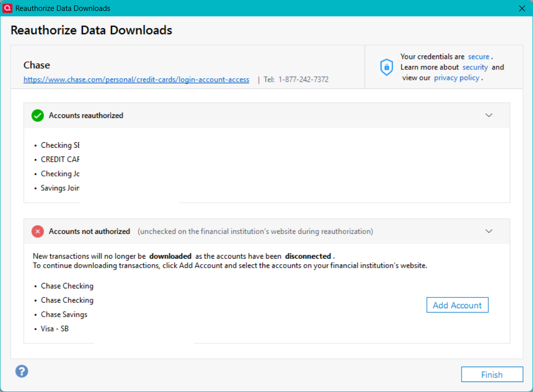Select the Chase Savings unauthorized account
533x392 pixels.
click(64, 315)
